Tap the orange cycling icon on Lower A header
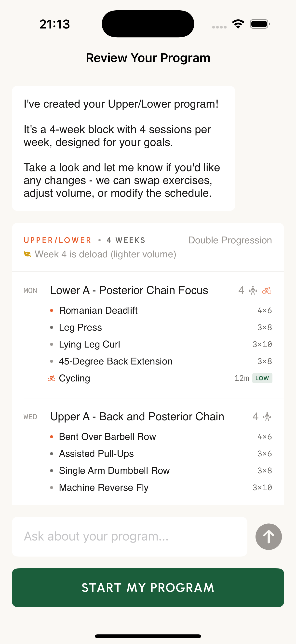This screenshot has width=296, height=644. [267, 291]
